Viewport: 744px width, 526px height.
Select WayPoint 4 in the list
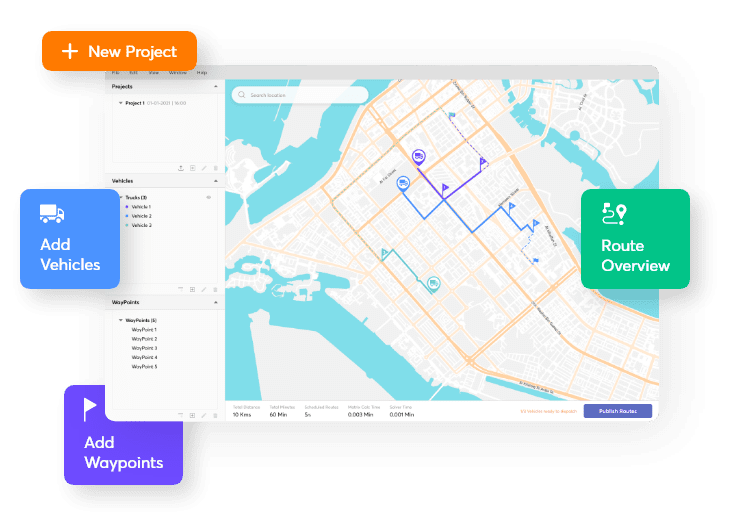(x=144, y=357)
